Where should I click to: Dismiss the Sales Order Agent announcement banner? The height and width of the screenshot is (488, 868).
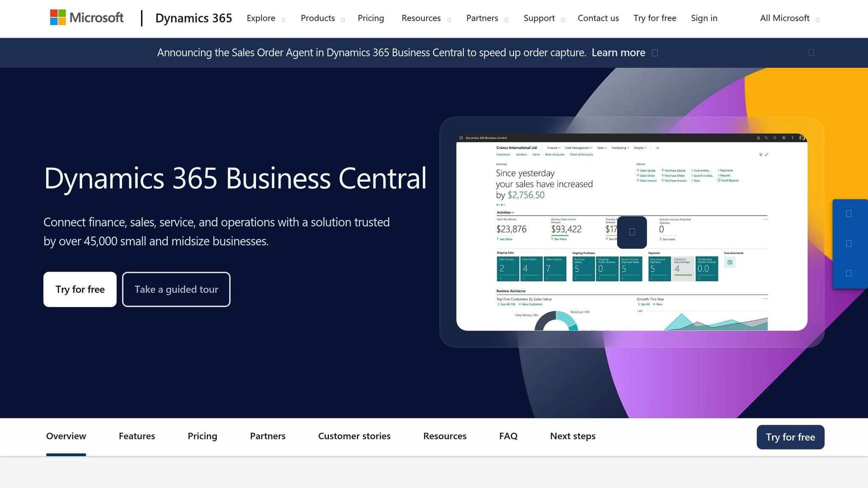pos(811,53)
